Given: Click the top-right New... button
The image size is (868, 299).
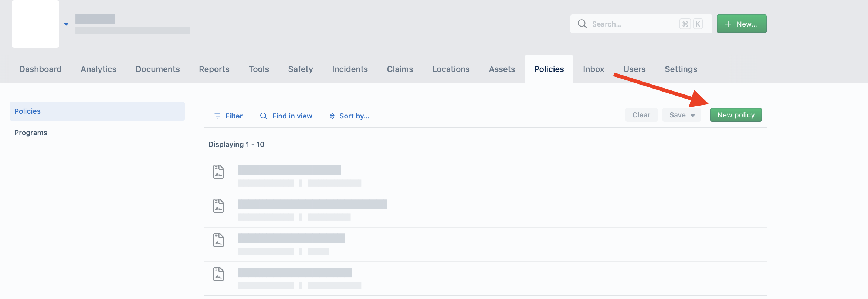Looking at the screenshot, I should [x=742, y=24].
